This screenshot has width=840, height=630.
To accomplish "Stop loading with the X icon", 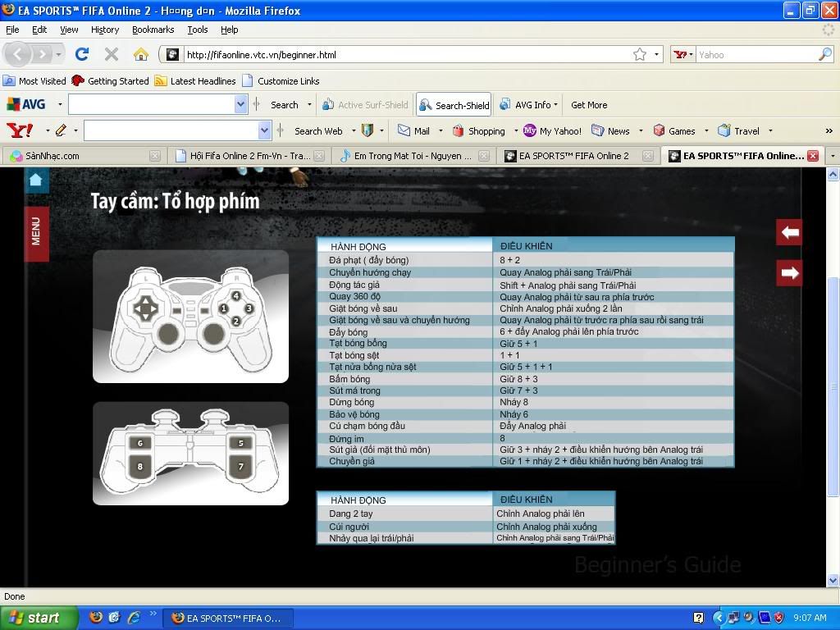I will [x=112, y=54].
